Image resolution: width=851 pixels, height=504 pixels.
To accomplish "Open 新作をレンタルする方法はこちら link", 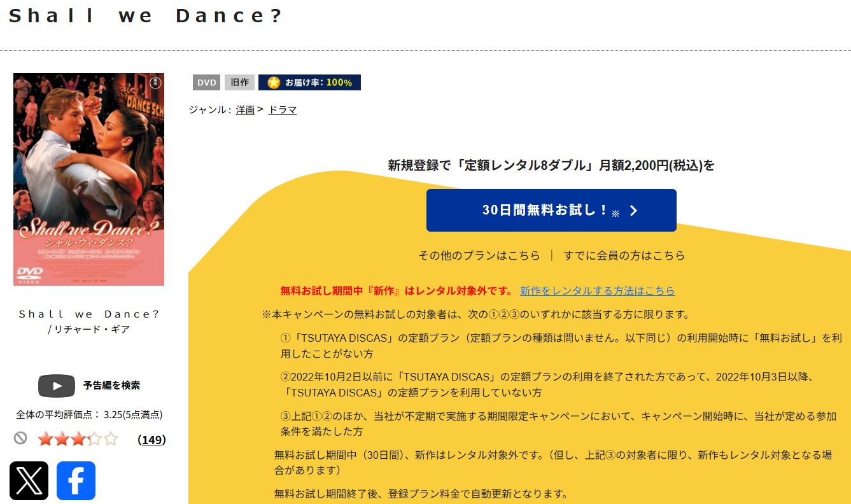I will point(598,291).
